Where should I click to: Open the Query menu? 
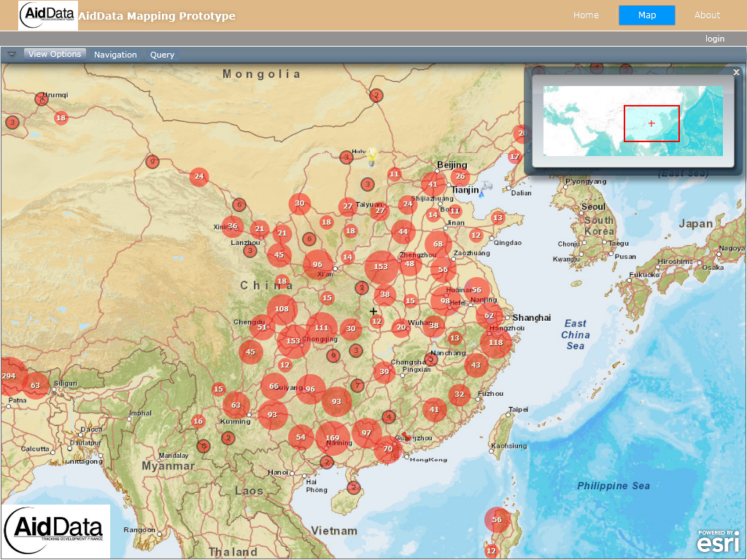point(162,55)
